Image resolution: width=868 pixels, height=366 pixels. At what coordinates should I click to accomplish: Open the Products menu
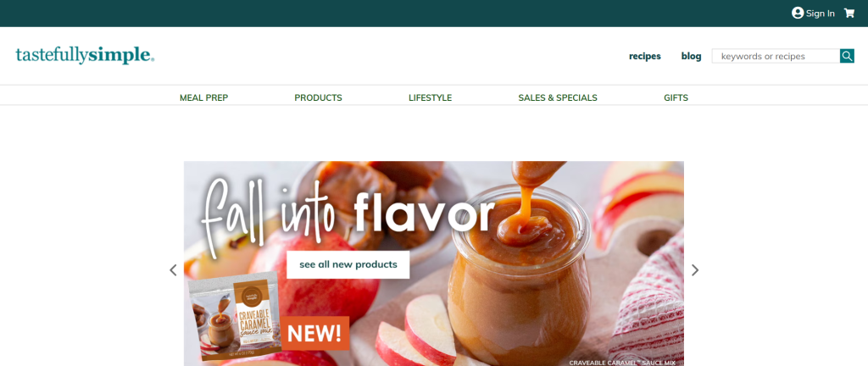319,98
